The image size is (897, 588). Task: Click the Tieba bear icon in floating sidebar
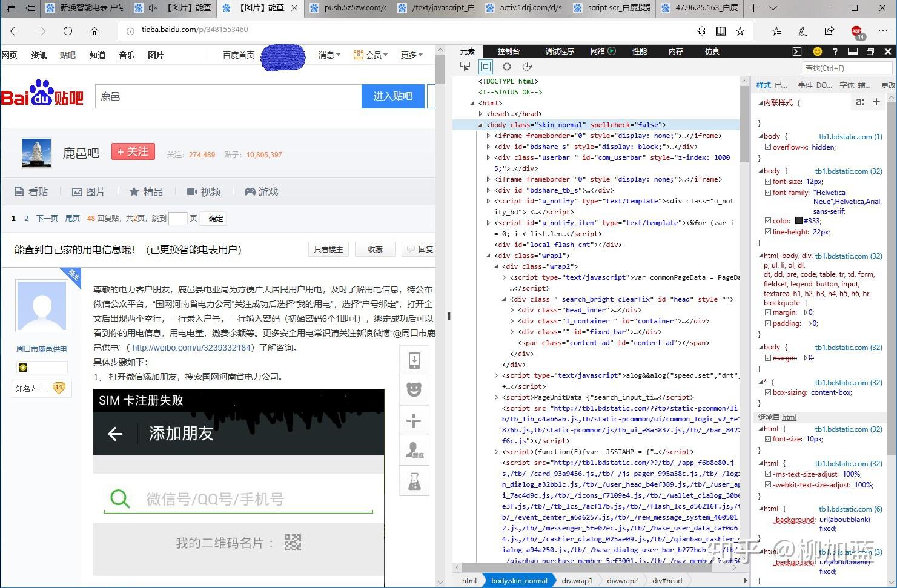414,389
